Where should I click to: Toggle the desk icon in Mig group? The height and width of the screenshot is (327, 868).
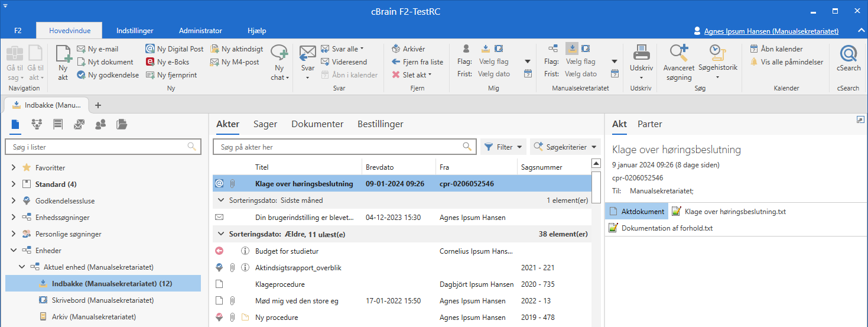(x=499, y=48)
